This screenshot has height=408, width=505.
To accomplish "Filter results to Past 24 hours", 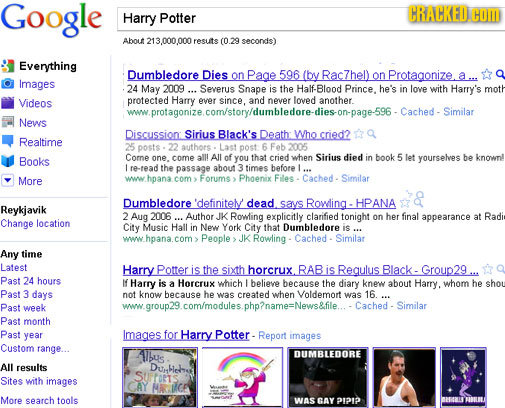I will [x=31, y=281].
